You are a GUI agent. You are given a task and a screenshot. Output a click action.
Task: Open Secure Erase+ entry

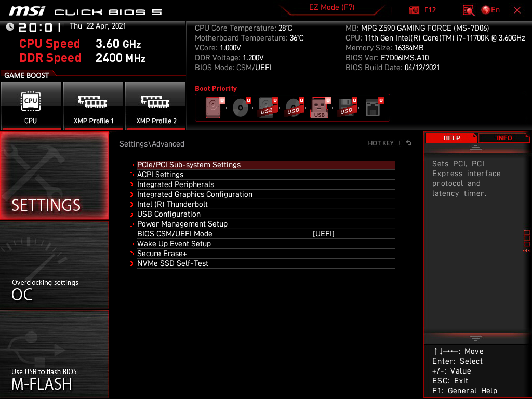click(266, 254)
